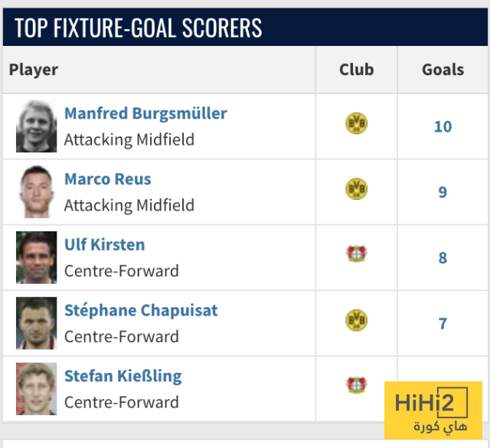Click the Goals column header
Image resolution: width=490 pixels, height=448 pixels.
click(x=443, y=70)
